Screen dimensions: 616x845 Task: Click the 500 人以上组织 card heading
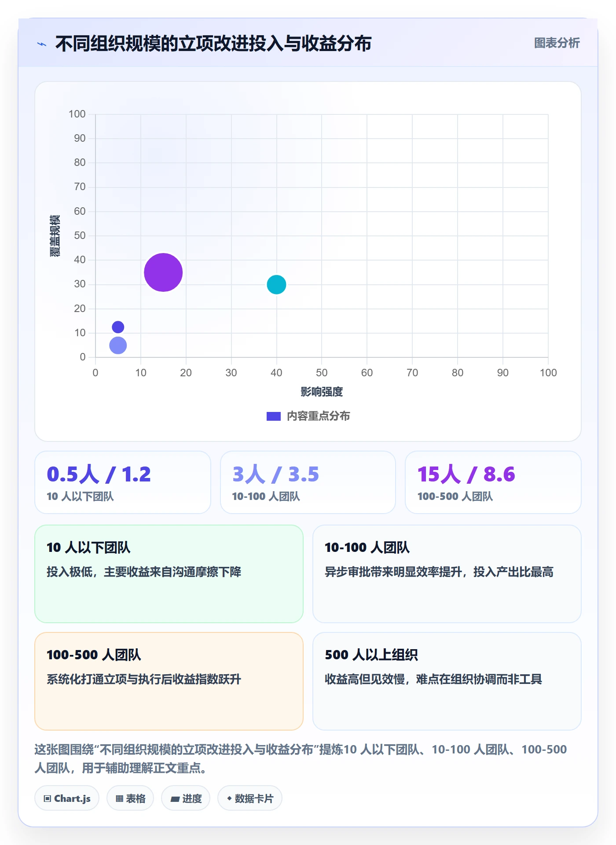click(x=371, y=655)
